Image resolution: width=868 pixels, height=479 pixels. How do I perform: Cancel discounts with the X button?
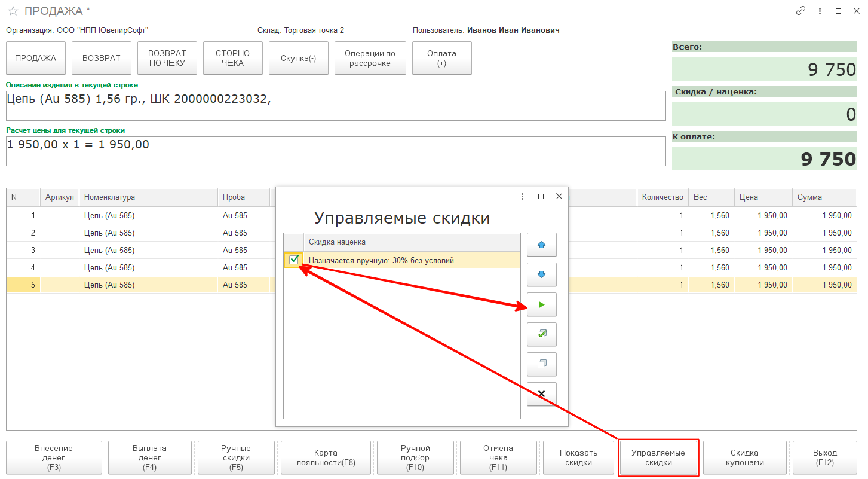pyautogui.click(x=542, y=394)
